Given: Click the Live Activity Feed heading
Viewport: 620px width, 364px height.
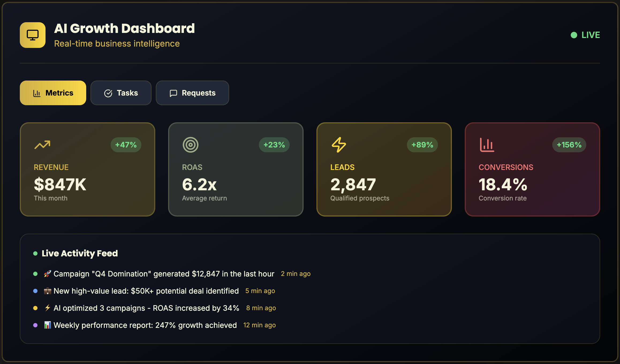Looking at the screenshot, I should (x=80, y=253).
